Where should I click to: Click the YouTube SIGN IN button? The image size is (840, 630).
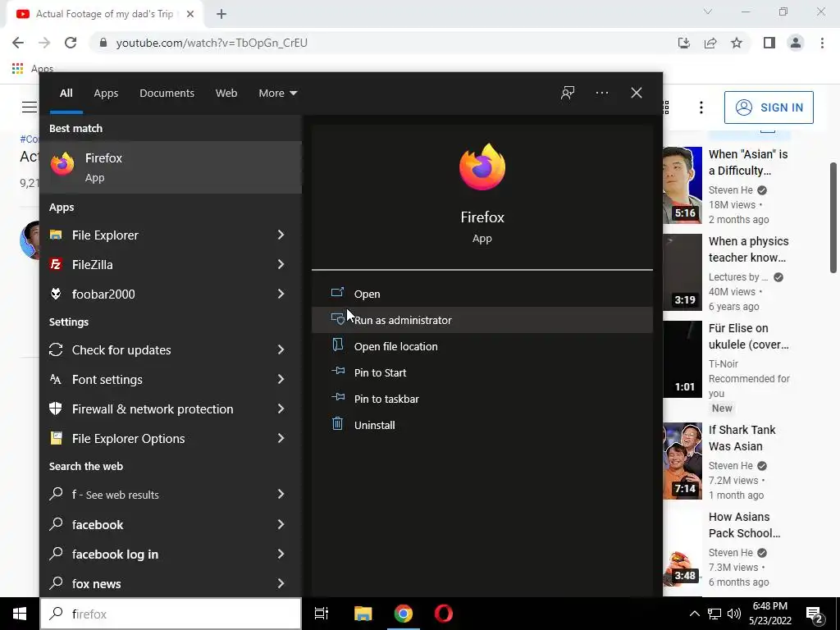(x=769, y=107)
